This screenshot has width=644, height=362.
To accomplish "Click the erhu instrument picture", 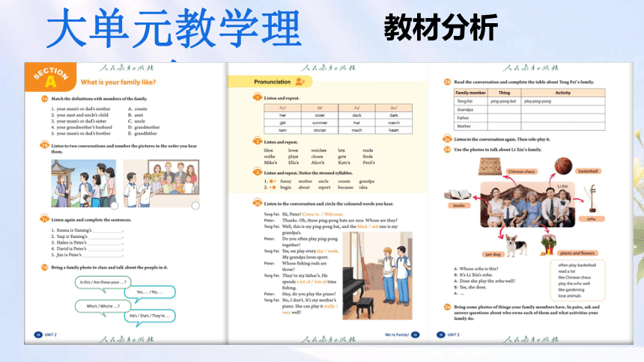I will [592, 199].
